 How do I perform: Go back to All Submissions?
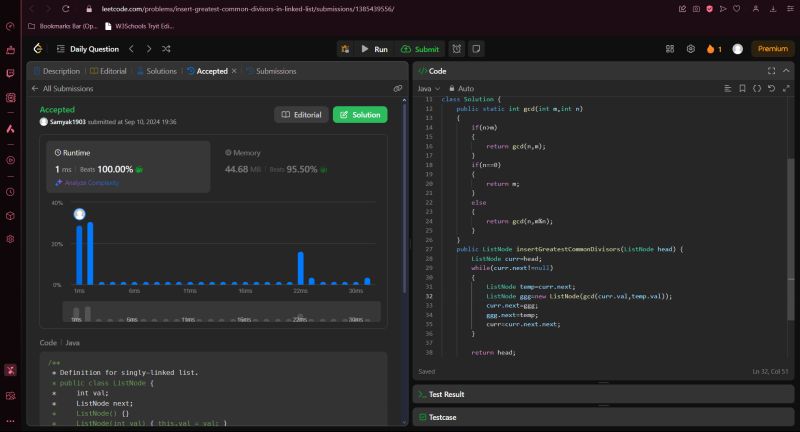(x=62, y=88)
